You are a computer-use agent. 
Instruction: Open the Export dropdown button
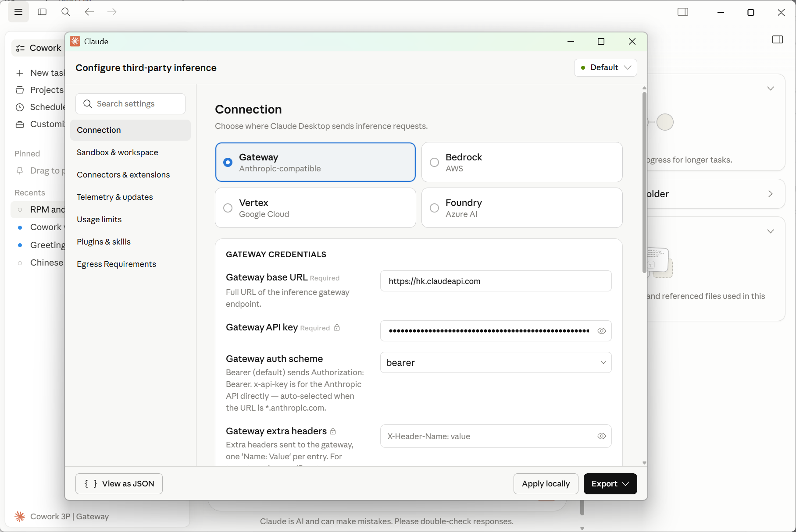pyautogui.click(x=610, y=484)
